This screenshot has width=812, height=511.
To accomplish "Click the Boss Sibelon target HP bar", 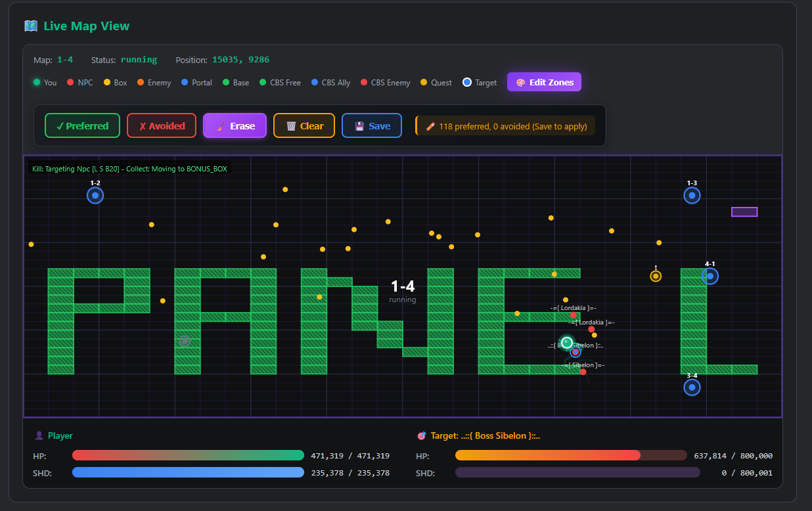I will click(x=570, y=455).
